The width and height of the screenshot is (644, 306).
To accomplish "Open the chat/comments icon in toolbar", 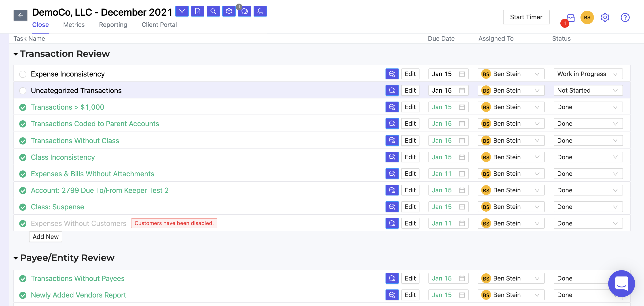I will pyautogui.click(x=244, y=11).
